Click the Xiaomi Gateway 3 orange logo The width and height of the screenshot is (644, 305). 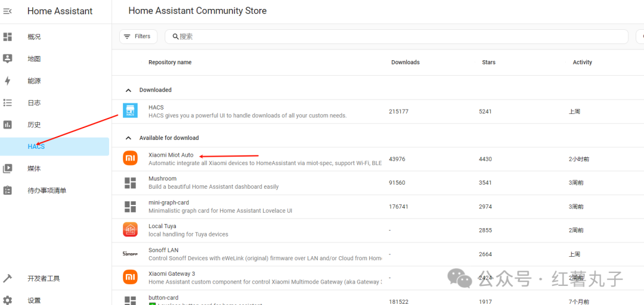coord(130,276)
